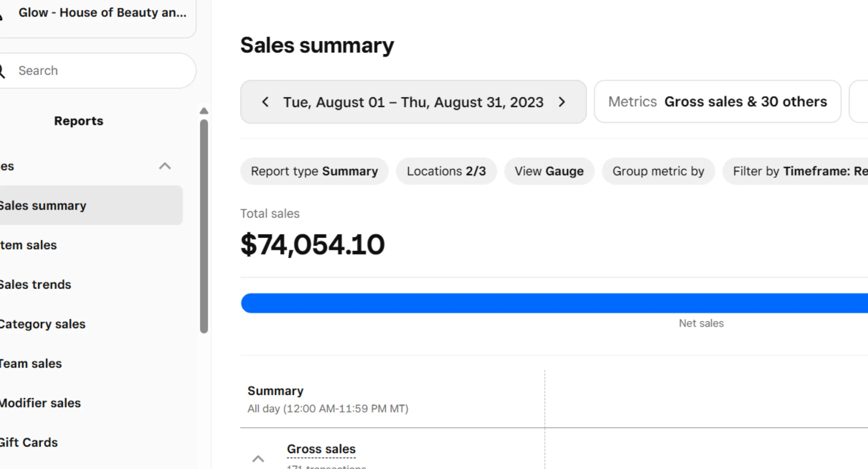Click the Gross sales metric link
Viewport: 868px width, 469px height.
[321, 449]
